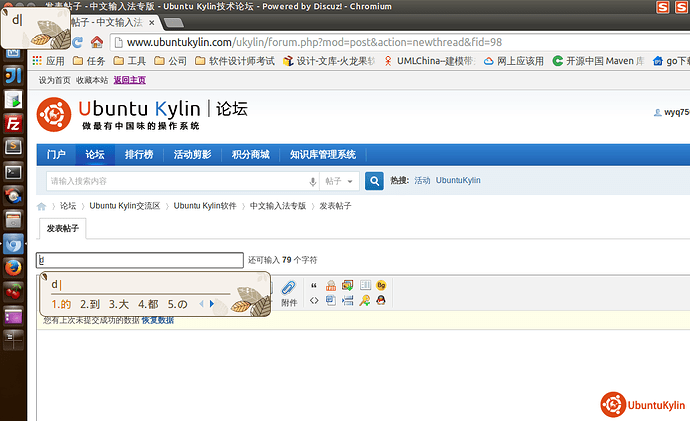The image size is (690, 421).
Task: Click the free-content hide toolbar icon
Action: (x=331, y=286)
